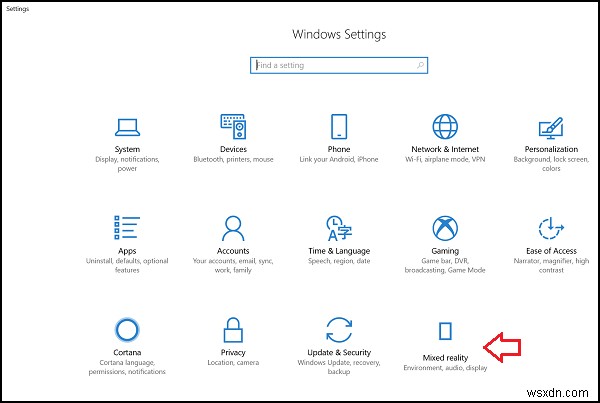Click the Mixed reality label text
This screenshot has height=403, width=600.
(x=445, y=357)
